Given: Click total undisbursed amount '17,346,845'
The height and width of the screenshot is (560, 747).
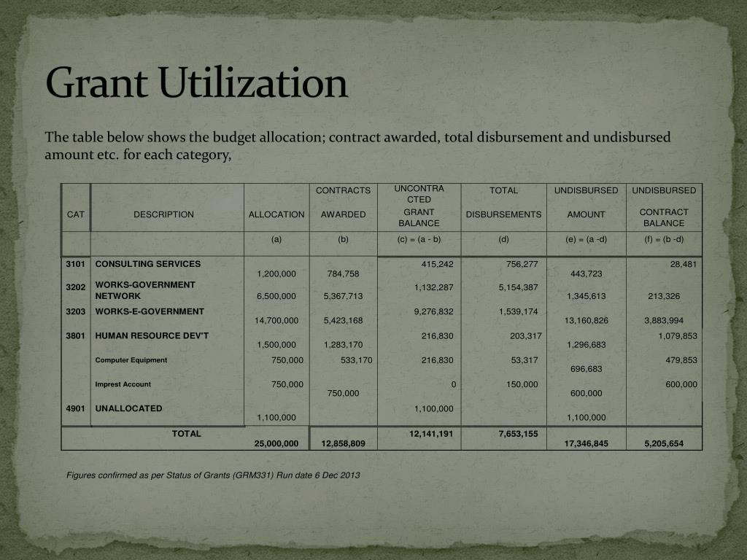Looking at the screenshot, I should [x=586, y=444].
